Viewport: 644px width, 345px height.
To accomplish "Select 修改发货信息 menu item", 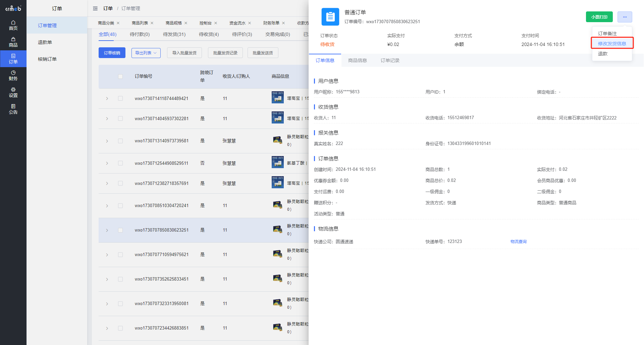I will [612, 44].
